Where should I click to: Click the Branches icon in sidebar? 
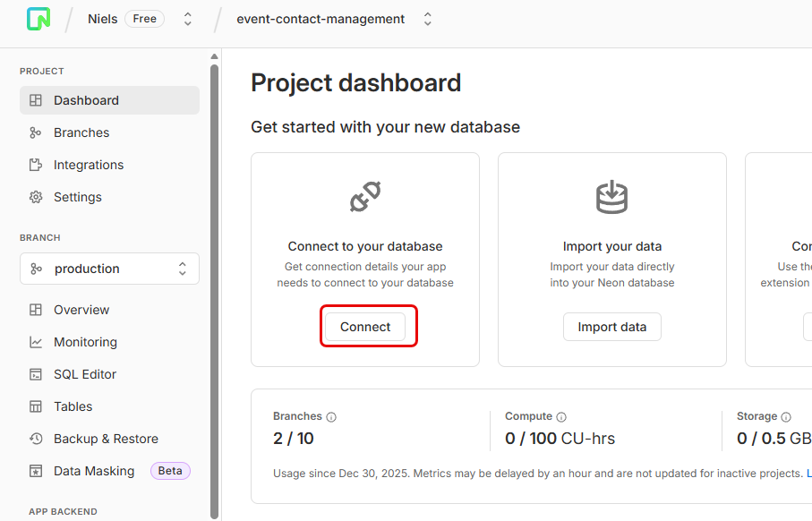tap(36, 132)
